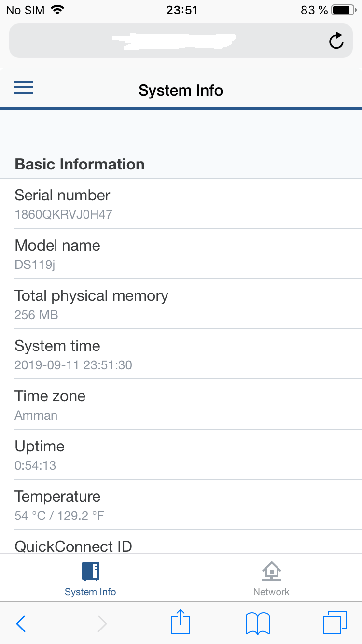Open the hamburger menu
Screen dimensions: 362x644
[x=23, y=87]
